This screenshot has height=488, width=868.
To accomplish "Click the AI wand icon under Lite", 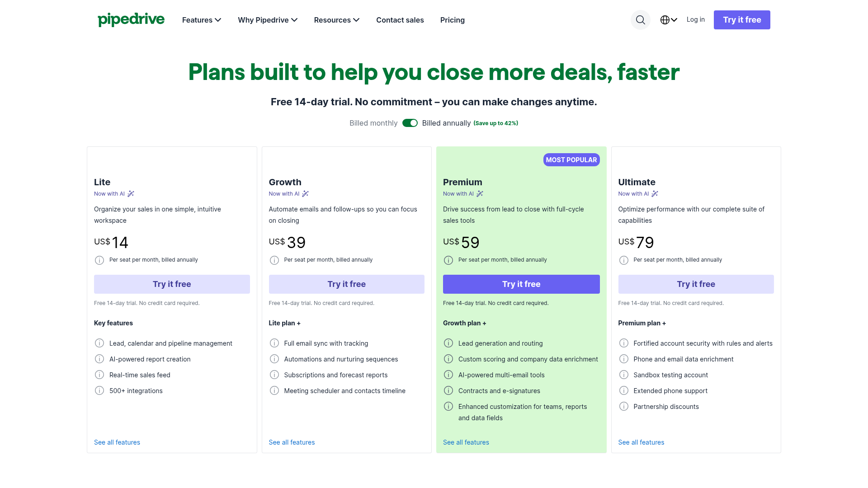I will click(131, 194).
